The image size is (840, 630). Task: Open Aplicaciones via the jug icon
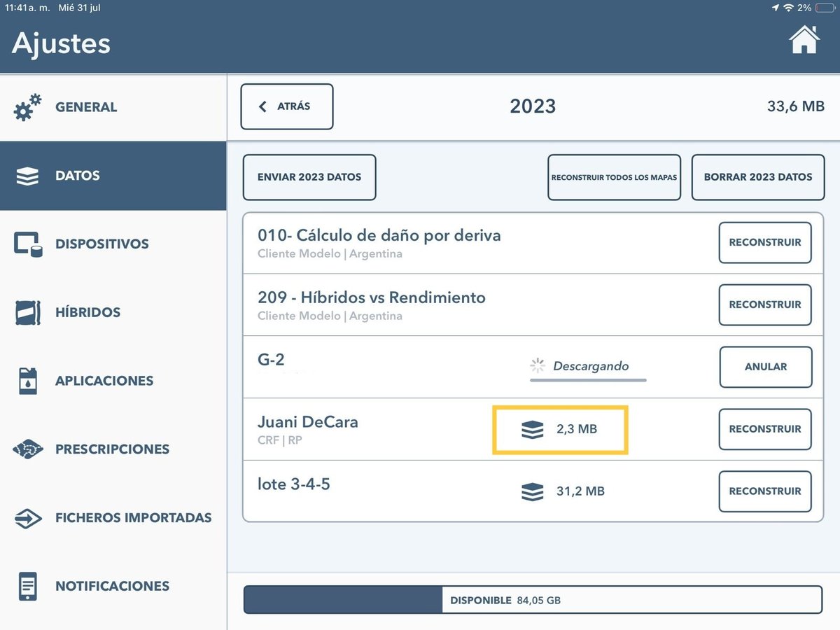click(27, 380)
